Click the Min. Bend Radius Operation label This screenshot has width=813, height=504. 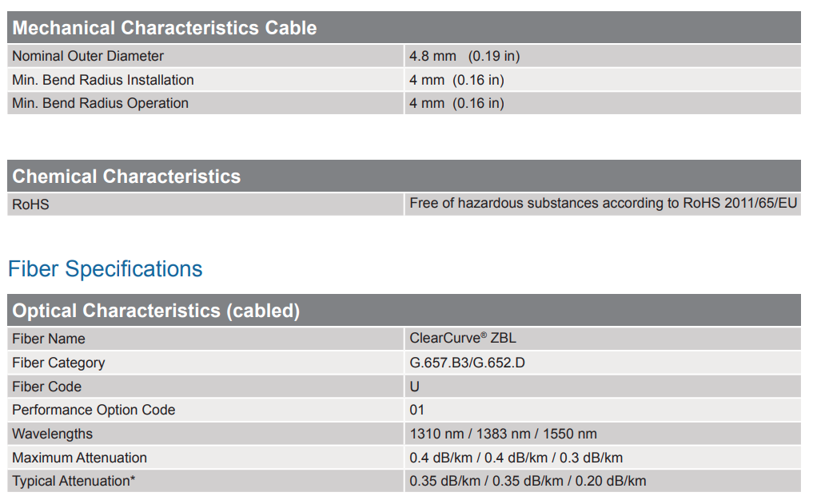101,103
